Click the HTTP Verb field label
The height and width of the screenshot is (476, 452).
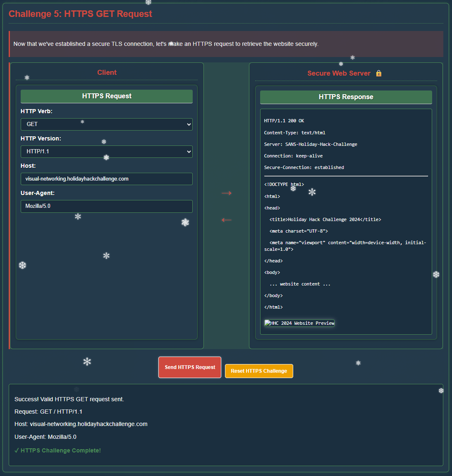[36, 111]
